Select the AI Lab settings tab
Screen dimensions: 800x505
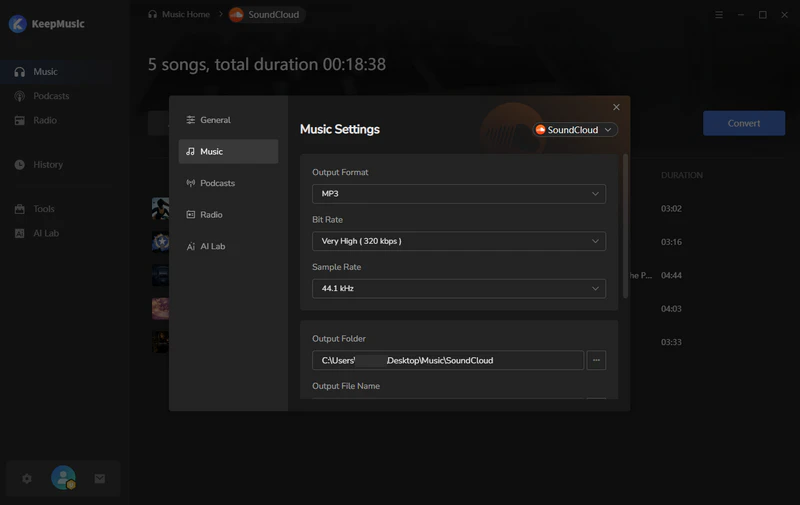click(x=229, y=246)
